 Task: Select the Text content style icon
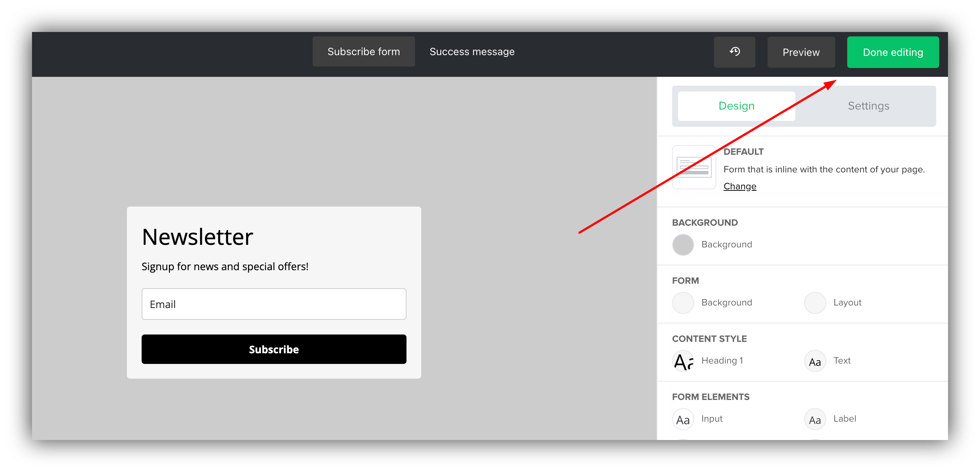814,361
